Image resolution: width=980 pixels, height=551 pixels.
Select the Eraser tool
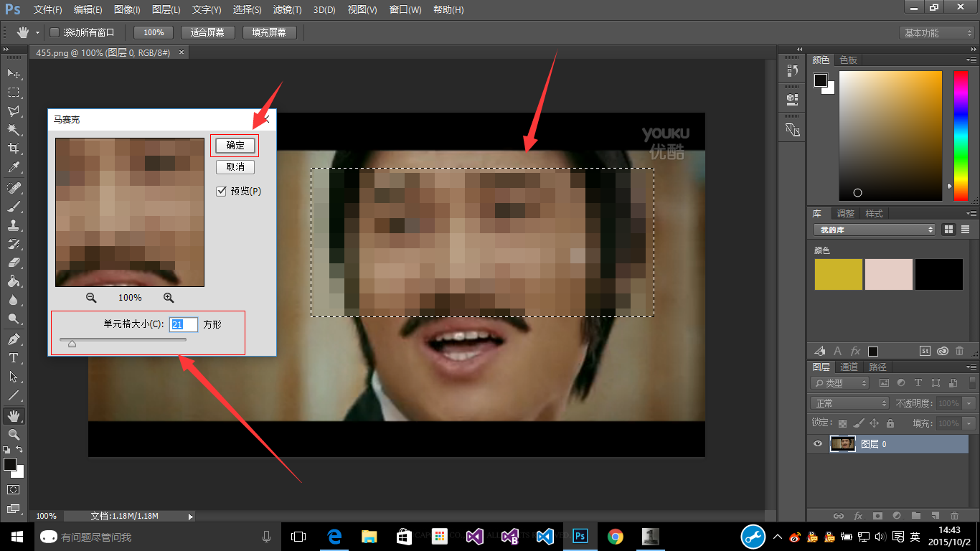coord(14,263)
